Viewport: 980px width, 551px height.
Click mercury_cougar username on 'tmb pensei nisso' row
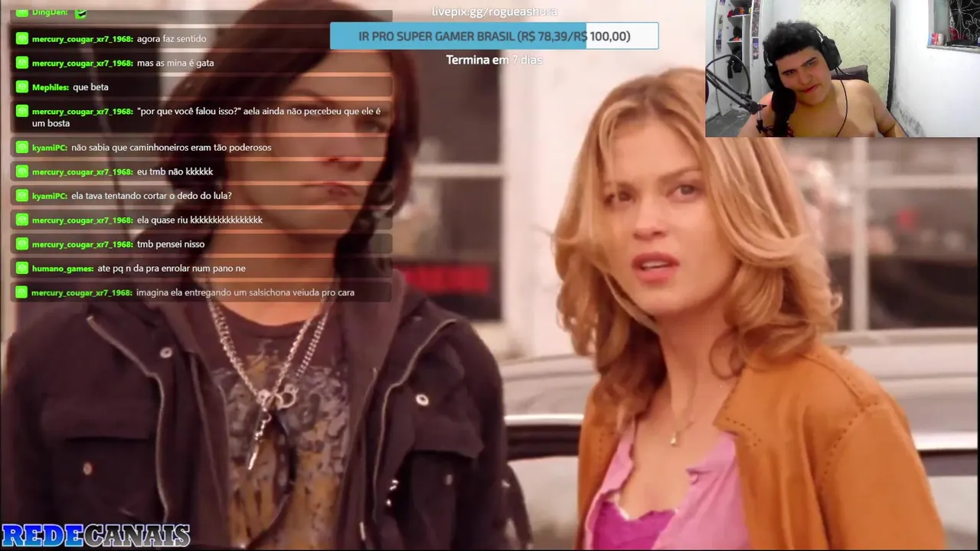click(83, 244)
